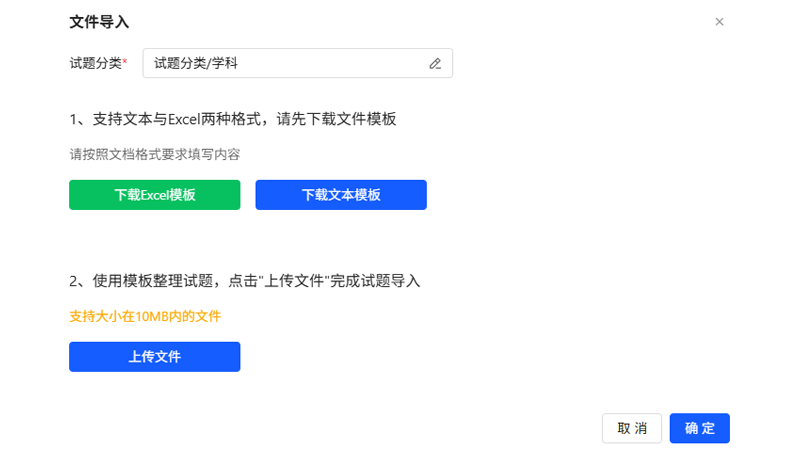Click the 文件导入 dialog title
The height and width of the screenshot is (450, 800).
tap(99, 21)
